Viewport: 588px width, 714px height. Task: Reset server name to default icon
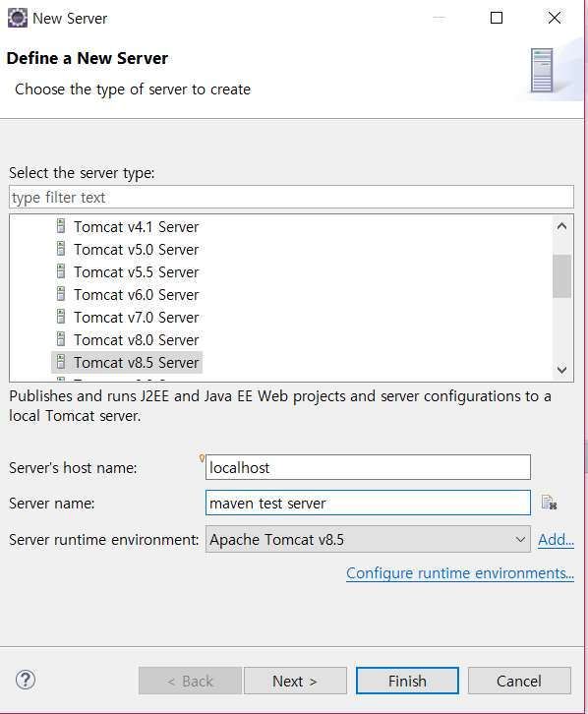pos(550,503)
